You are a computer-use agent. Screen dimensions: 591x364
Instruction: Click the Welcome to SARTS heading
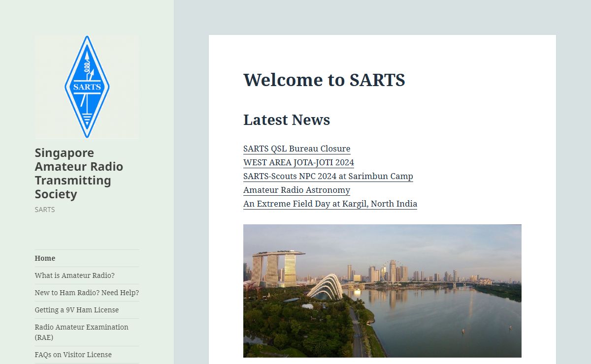point(324,80)
